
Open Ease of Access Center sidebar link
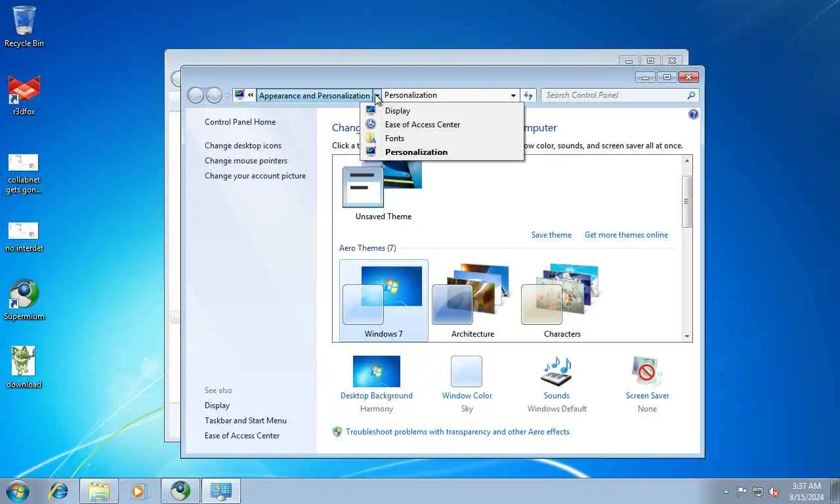pos(242,436)
